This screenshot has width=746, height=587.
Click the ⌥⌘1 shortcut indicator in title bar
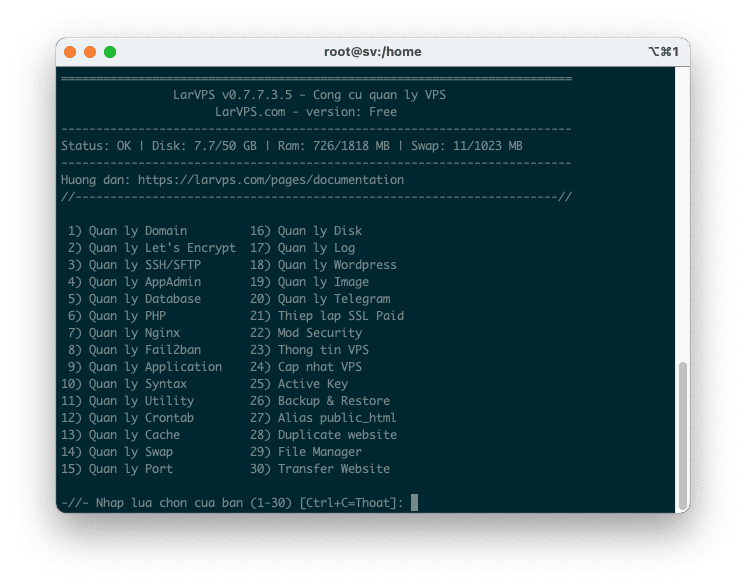[x=663, y=52]
